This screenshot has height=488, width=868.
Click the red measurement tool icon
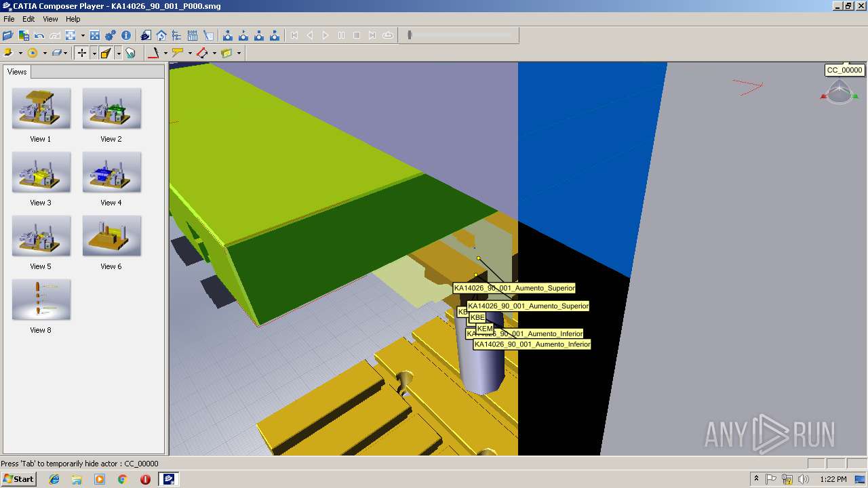point(154,53)
